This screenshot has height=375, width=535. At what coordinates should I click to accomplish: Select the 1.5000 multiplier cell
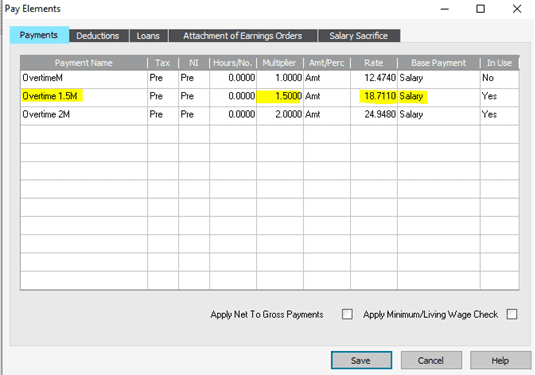280,97
